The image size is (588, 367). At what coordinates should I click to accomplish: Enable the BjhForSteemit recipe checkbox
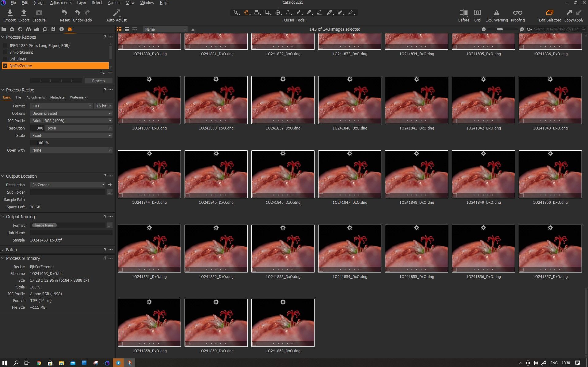[5, 52]
